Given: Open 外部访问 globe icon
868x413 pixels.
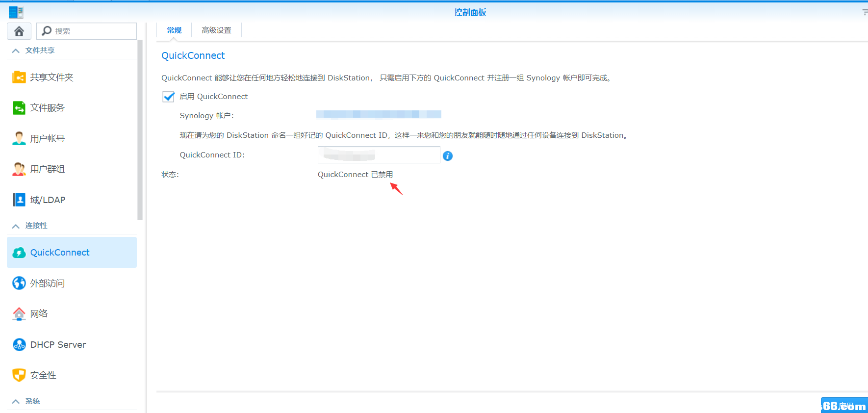Looking at the screenshot, I should click(x=19, y=283).
